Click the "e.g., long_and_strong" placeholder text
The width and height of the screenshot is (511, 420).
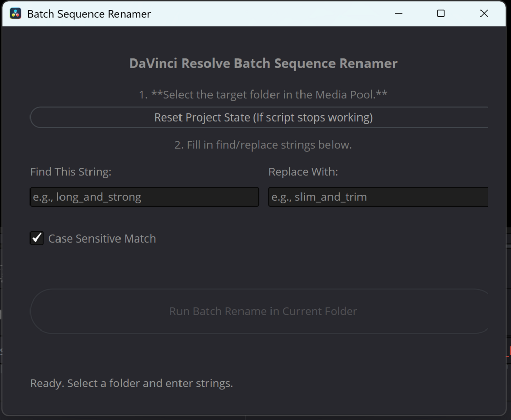coord(87,197)
